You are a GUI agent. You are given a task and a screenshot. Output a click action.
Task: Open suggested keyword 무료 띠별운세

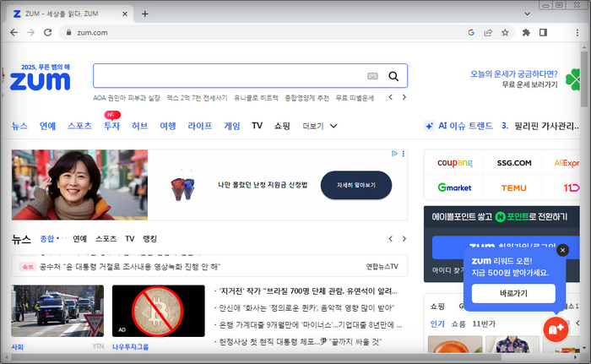pyautogui.click(x=355, y=98)
